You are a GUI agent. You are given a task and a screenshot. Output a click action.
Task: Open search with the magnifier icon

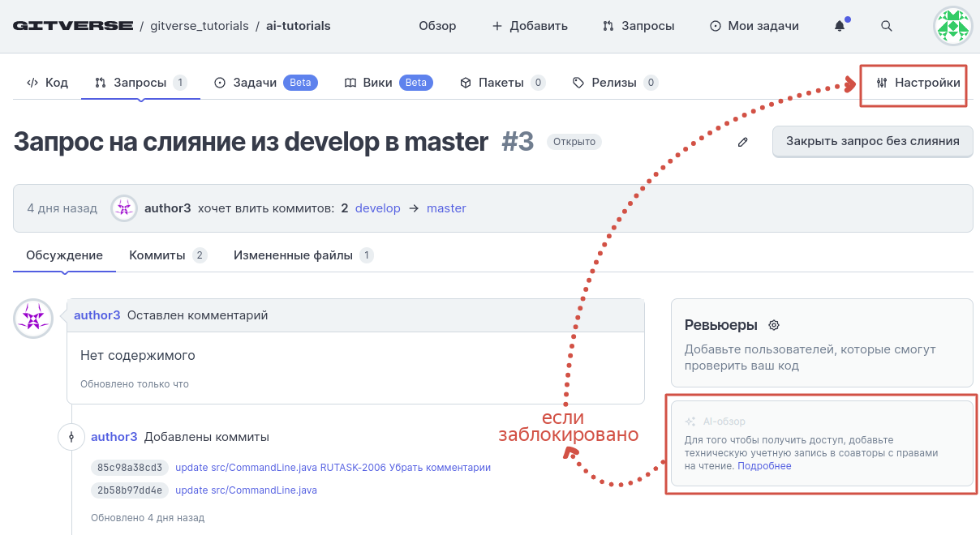click(x=887, y=26)
